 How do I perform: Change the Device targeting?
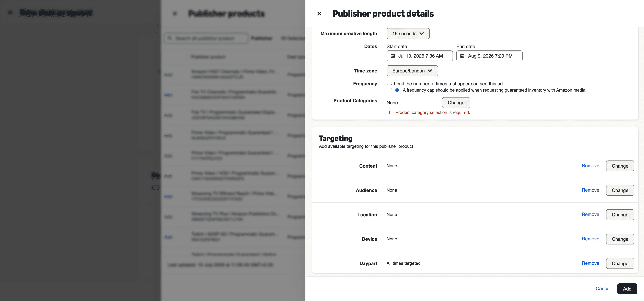click(x=620, y=239)
